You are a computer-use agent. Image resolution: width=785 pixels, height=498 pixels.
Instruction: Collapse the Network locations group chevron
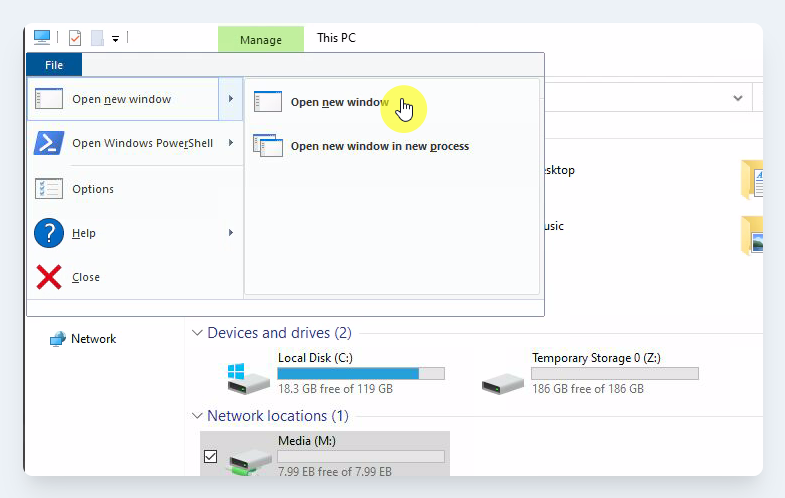(x=197, y=416)
